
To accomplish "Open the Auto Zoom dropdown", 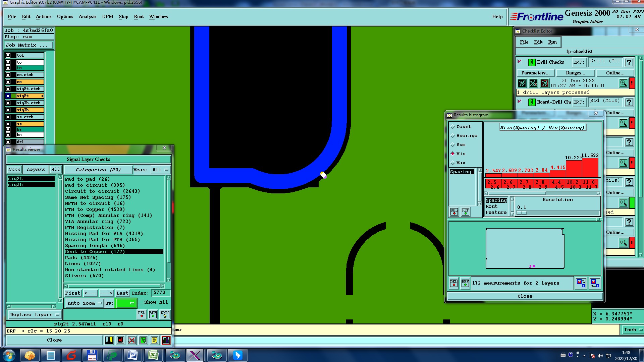I will click(x=85, y=303).
